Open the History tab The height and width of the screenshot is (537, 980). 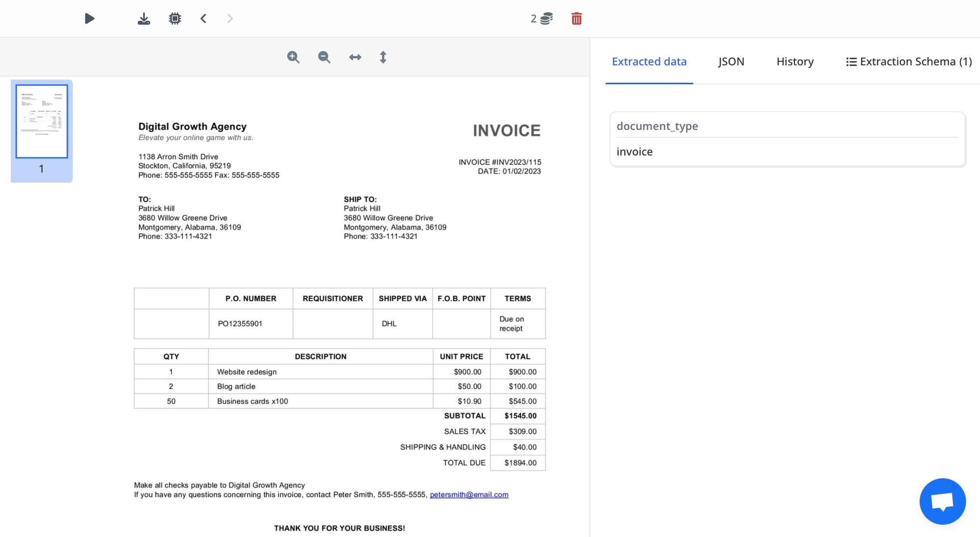795,61
